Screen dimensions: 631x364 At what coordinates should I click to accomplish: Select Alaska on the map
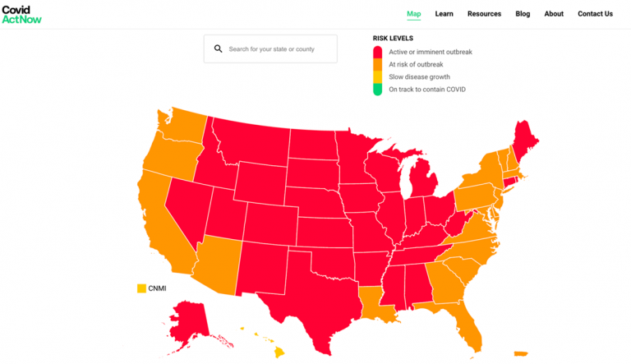[190, 316]
